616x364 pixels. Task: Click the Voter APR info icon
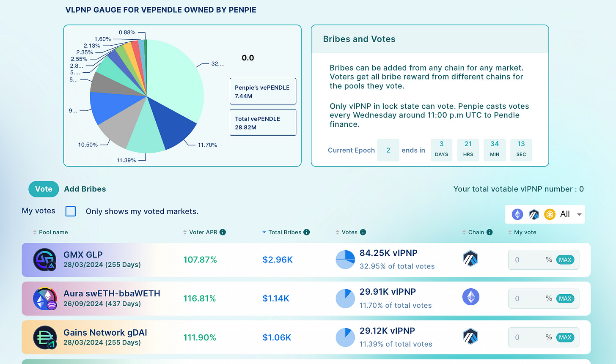click(223, 232)
